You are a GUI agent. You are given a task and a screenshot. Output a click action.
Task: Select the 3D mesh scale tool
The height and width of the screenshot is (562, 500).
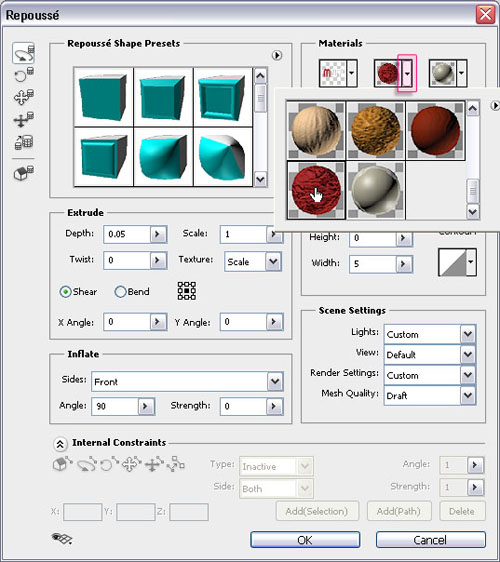pyautogui.click(x=24, y=142)
